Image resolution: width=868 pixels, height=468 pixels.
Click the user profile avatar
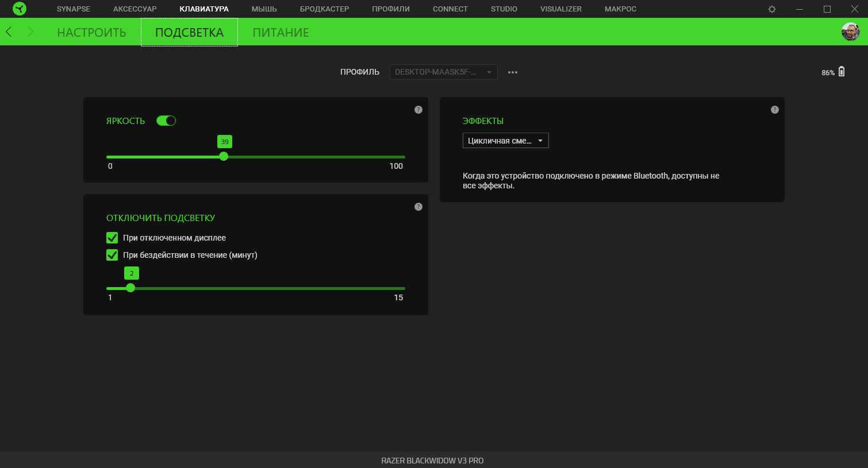(850, 32)
